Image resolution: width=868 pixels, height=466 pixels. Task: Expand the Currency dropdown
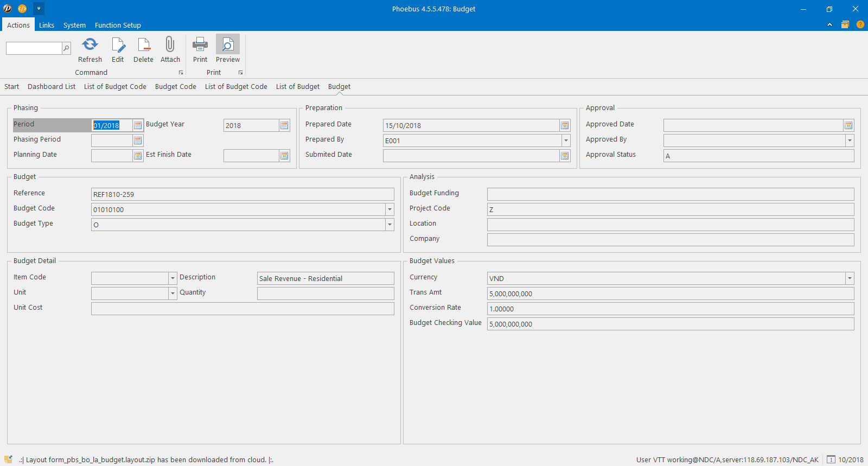point(850,278)
